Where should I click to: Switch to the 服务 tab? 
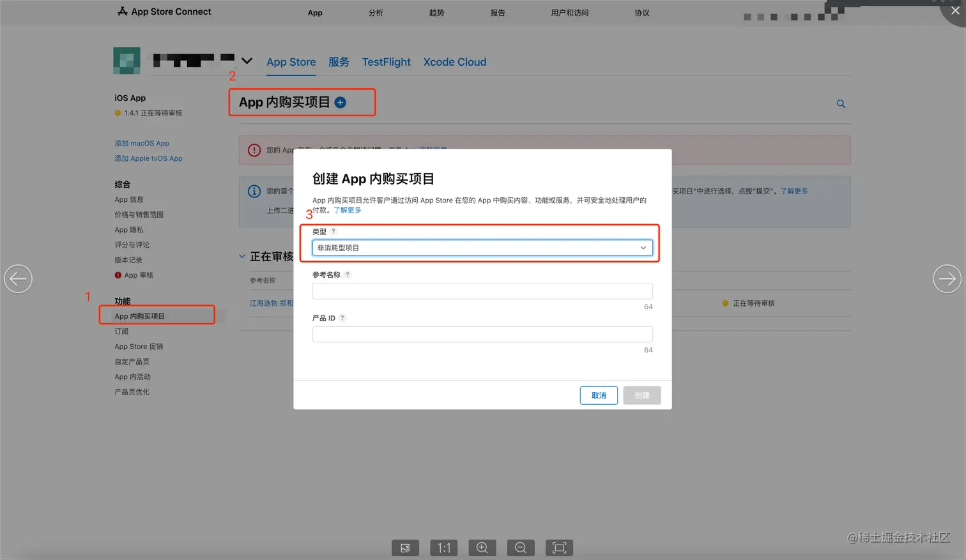[x=339, y=62]
